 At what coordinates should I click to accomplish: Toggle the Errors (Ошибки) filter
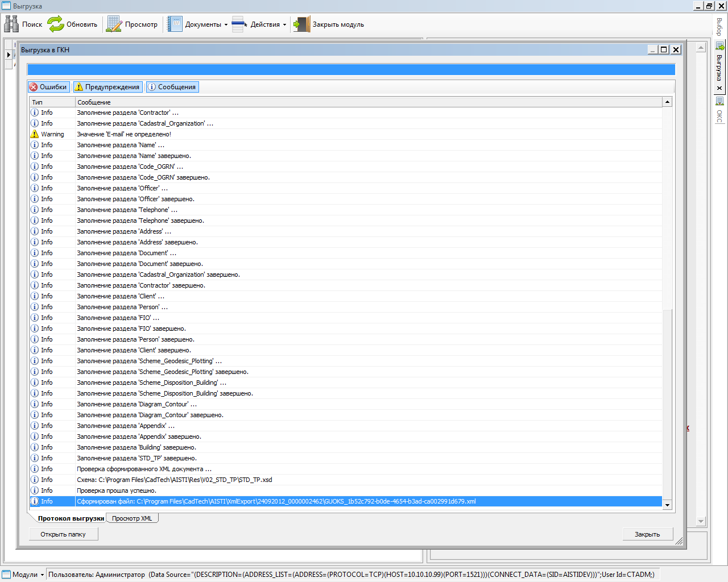click(x=49, y=87)
